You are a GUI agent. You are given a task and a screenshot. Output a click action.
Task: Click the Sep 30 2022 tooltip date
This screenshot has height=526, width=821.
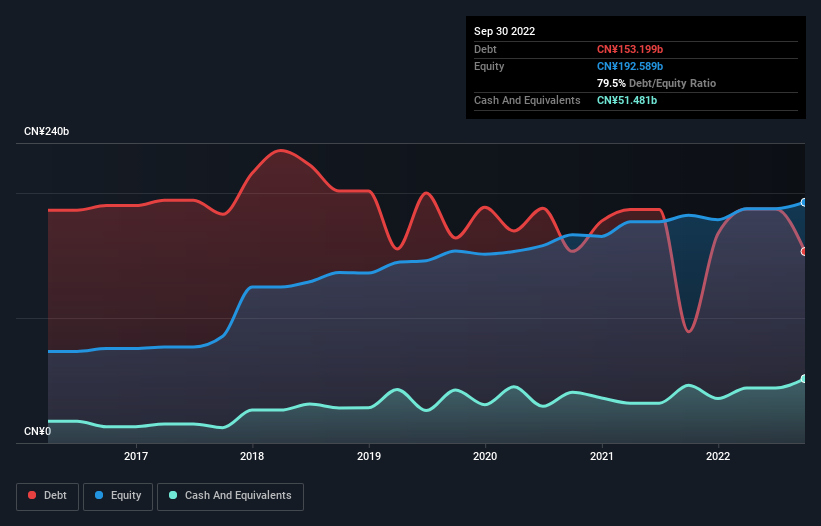point(504,31)
